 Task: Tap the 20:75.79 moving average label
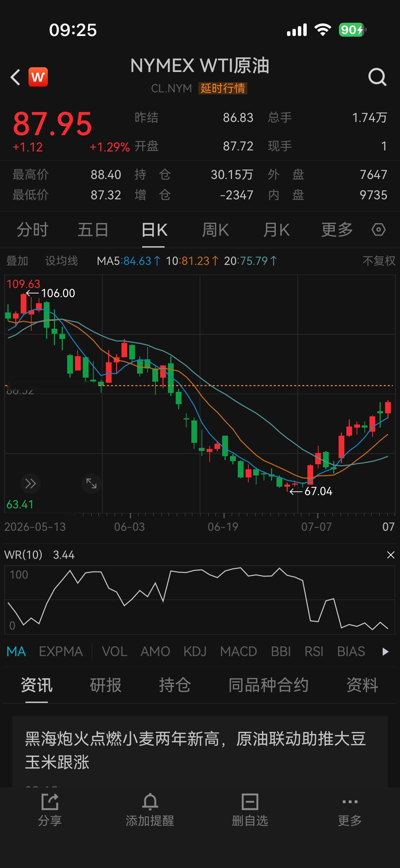click(x=251, y=261)
